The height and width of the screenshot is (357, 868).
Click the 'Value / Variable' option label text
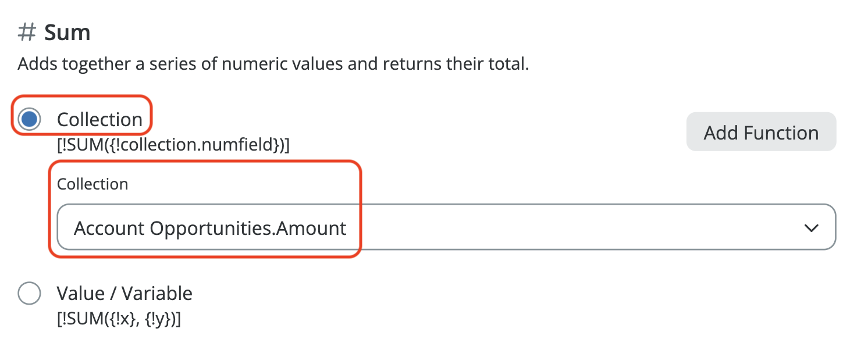click(x=124, y=293)
